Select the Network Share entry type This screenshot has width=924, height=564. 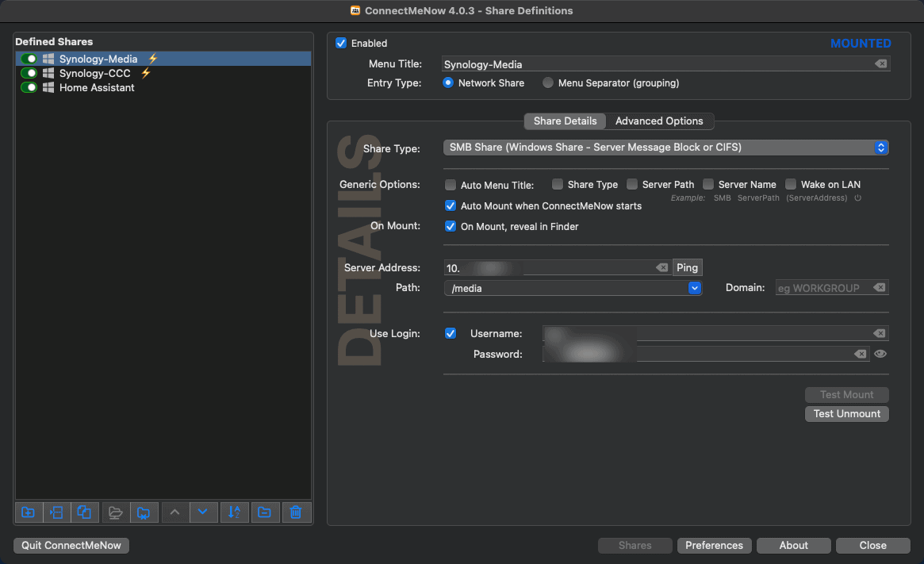(448, 83)
